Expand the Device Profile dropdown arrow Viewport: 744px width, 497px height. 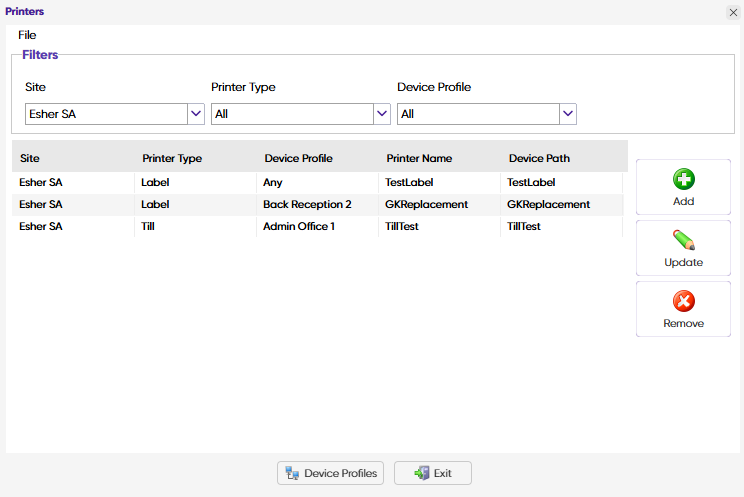(568, 114)
